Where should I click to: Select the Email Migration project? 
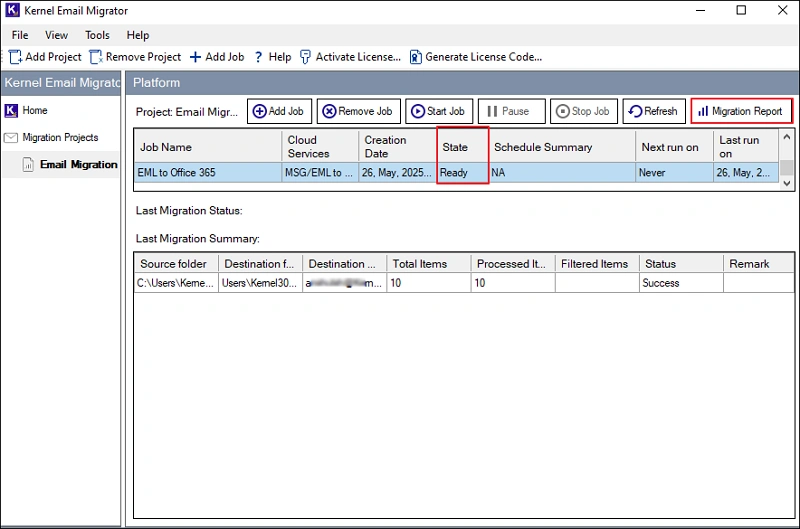coord(79,165)
